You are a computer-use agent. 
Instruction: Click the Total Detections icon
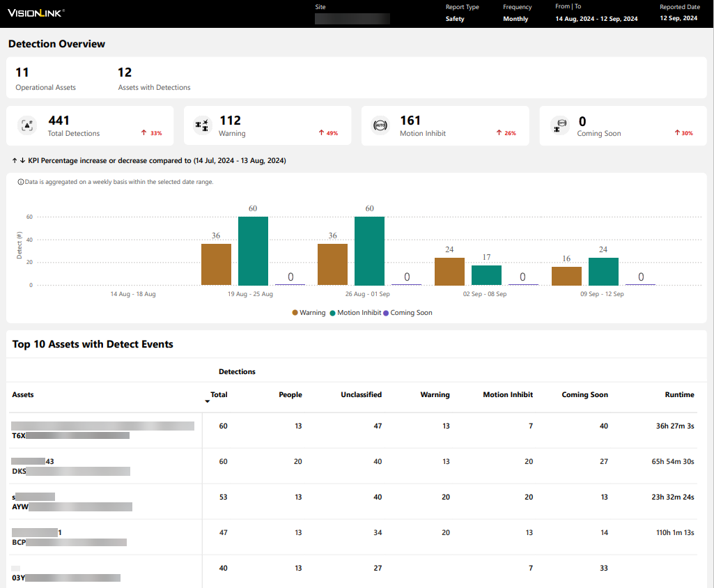(27, 125)
